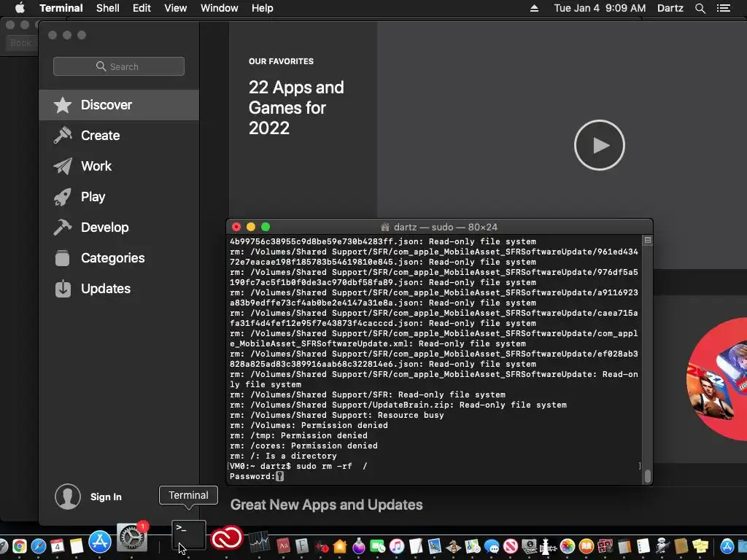
Task: Open Calendar from the Dock
Action: point(58,546)
